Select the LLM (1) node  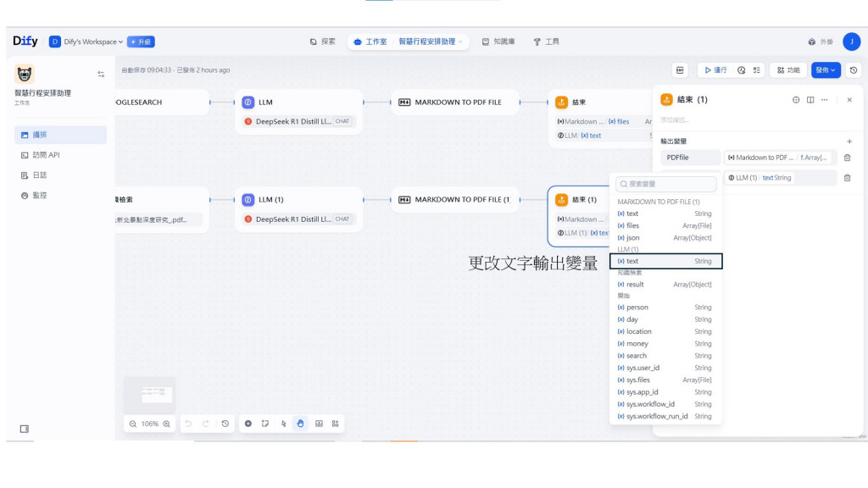(x=298, y=209)
